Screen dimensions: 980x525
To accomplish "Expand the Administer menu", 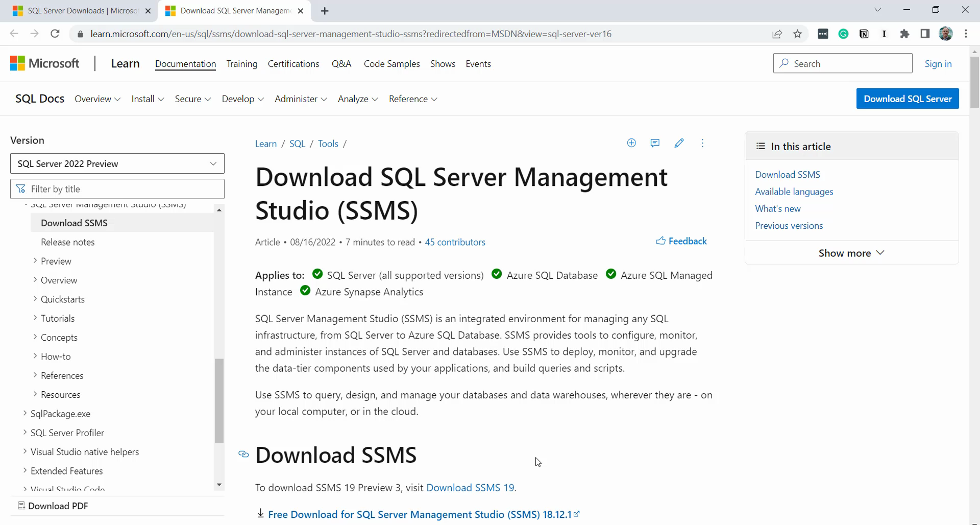I will pyautogui.click(x=301, y=99).
